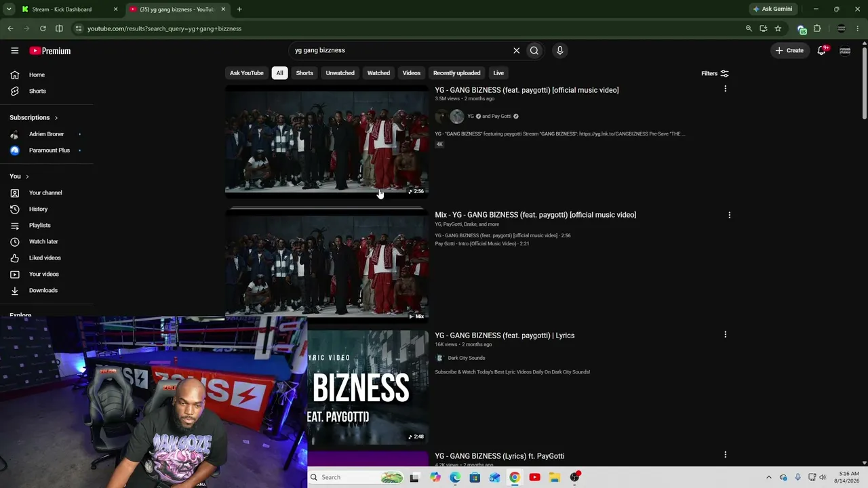This screenshot has height=488, width=868.
Task: Select the All filter chip
Action: pos(279,73)
